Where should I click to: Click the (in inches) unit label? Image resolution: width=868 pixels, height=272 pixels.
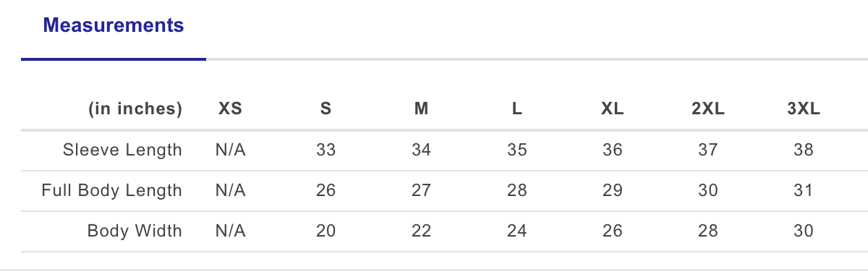(x=135, y=109)
